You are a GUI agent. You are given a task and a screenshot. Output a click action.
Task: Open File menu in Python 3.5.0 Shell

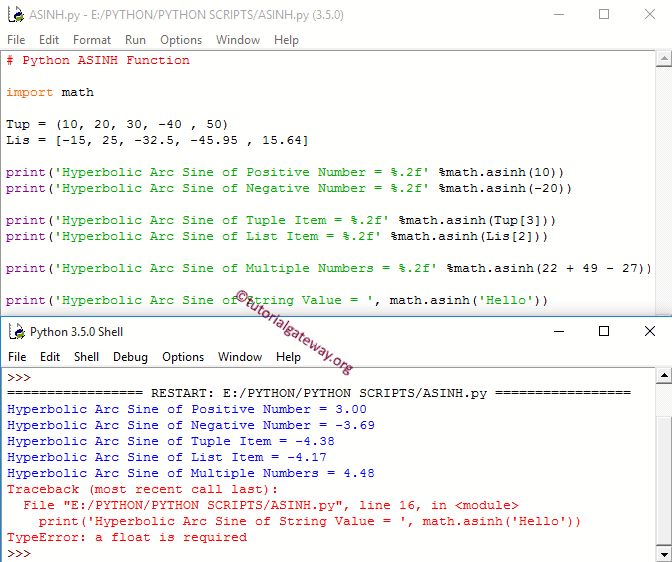(17, 357)
